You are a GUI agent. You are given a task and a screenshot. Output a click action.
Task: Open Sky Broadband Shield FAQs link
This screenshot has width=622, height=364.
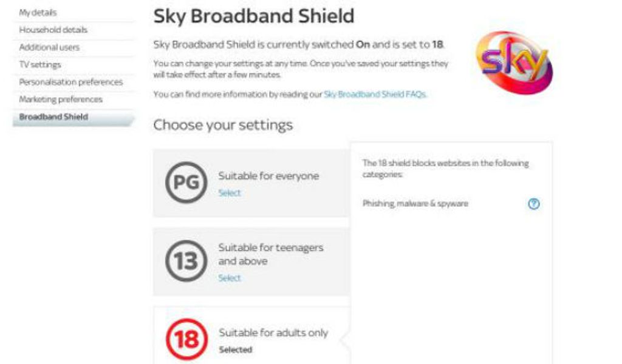[375, 94]
